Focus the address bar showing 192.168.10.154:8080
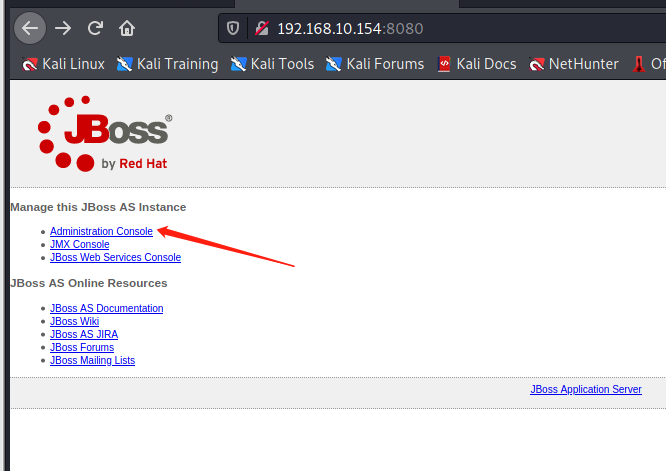 (442, 28)
